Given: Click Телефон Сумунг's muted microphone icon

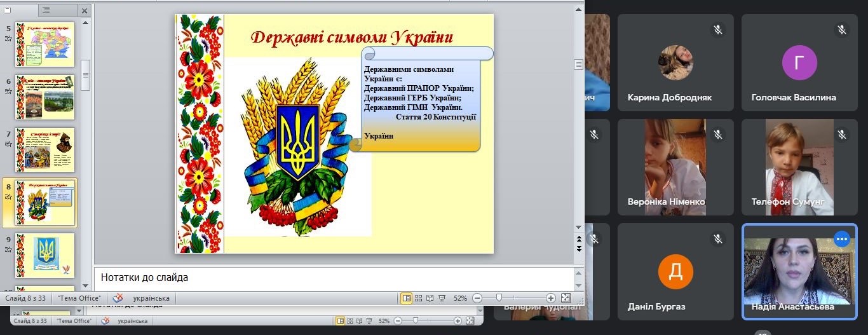Looking at the screenshot, I should click(842, 134).
